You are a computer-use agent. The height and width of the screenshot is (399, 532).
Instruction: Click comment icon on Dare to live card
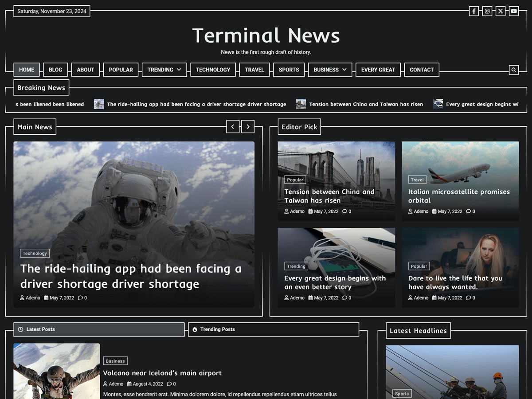tap(468, 298)
